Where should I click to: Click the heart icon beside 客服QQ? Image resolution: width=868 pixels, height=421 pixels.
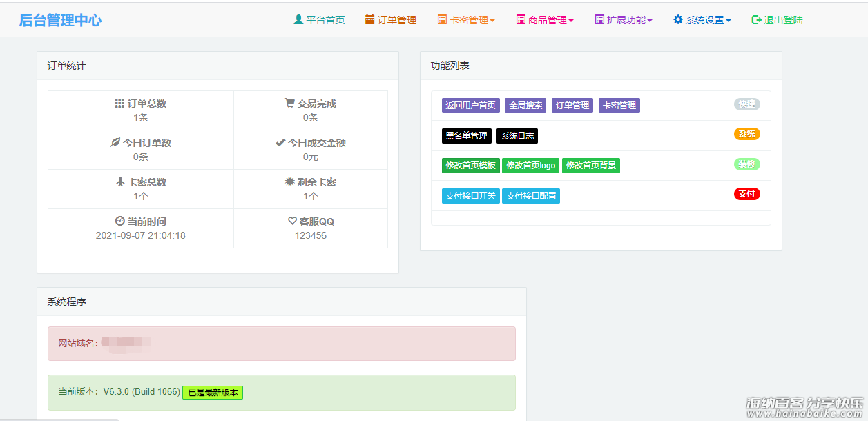(292, 222)
